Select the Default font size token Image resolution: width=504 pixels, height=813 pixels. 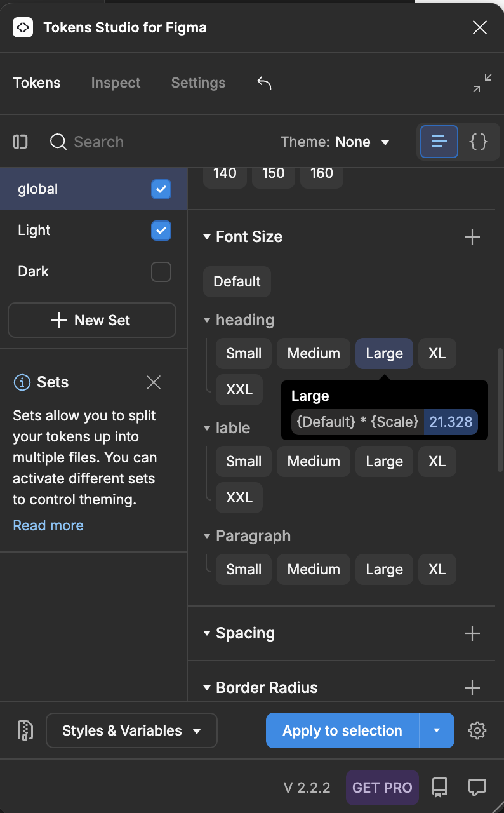237,281
